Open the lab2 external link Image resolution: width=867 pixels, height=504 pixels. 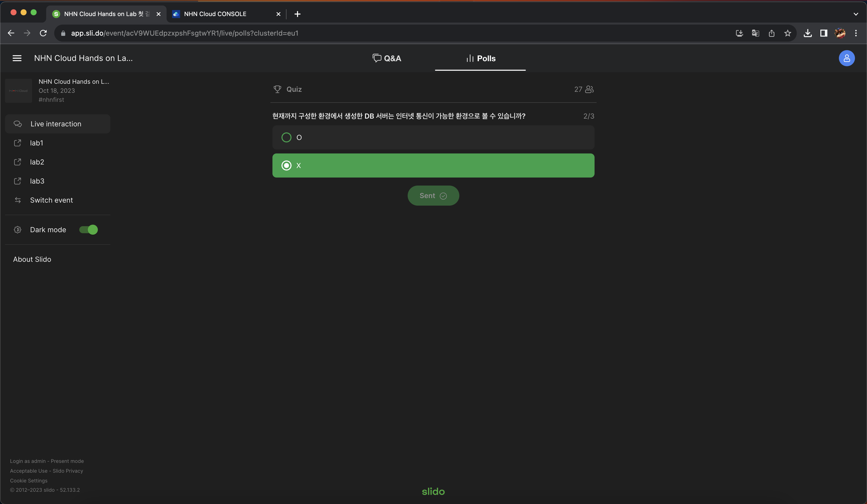tap(37, 162)
